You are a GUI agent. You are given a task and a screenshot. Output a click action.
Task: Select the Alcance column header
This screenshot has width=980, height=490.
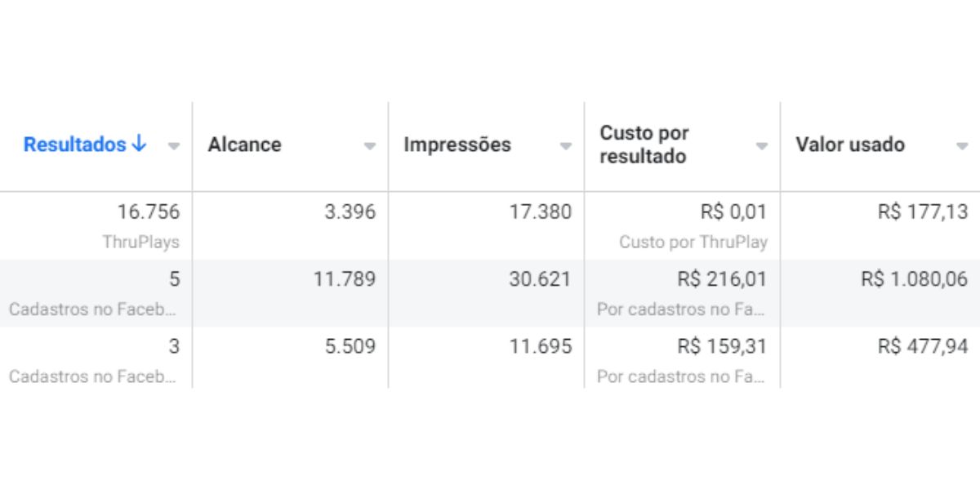244,145
